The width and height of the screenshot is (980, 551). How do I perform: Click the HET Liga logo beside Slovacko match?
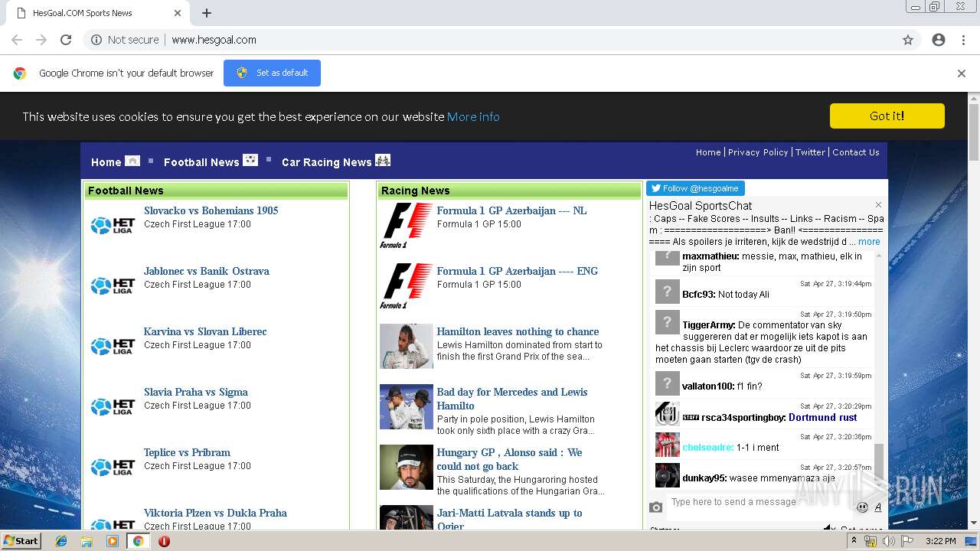113,225
